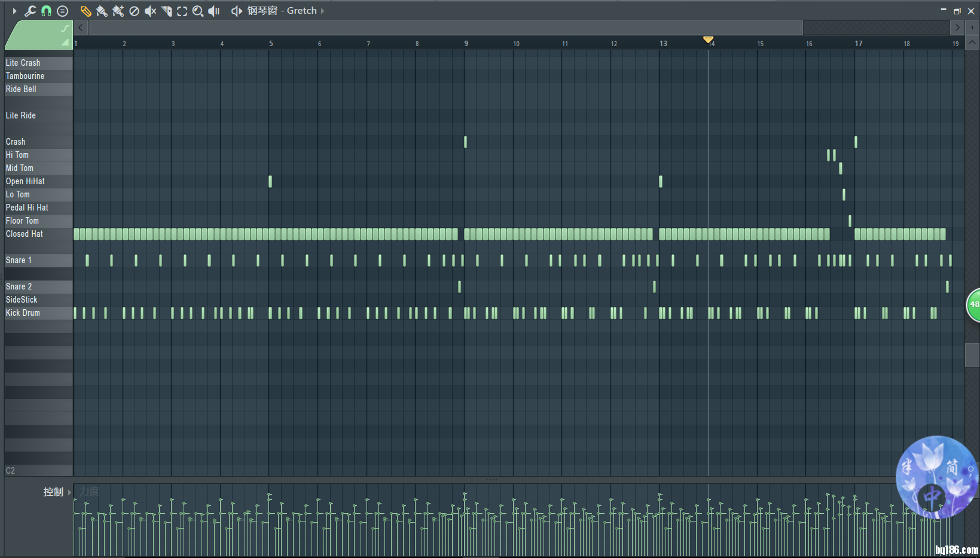Screen dimensions: 980x558
Task: Open the piano roll tools wrench menu
Action: tap(30, 11)
